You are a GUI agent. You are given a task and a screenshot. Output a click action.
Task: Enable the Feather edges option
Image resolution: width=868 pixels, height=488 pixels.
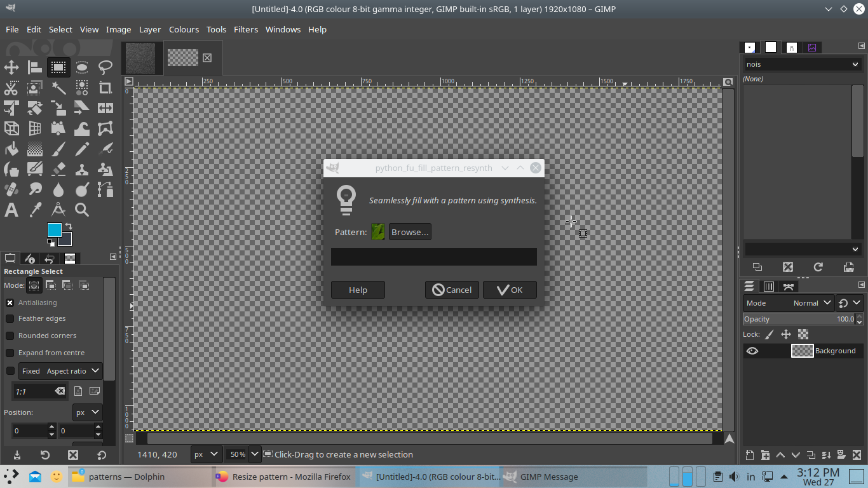[10, 318]
